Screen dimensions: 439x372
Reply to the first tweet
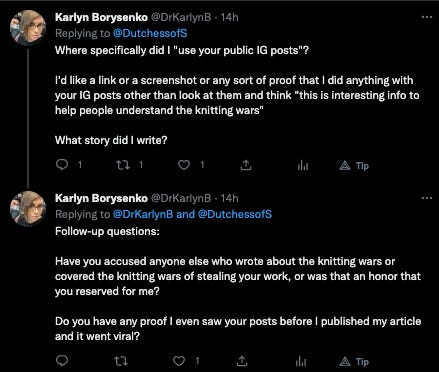(62, 165)
